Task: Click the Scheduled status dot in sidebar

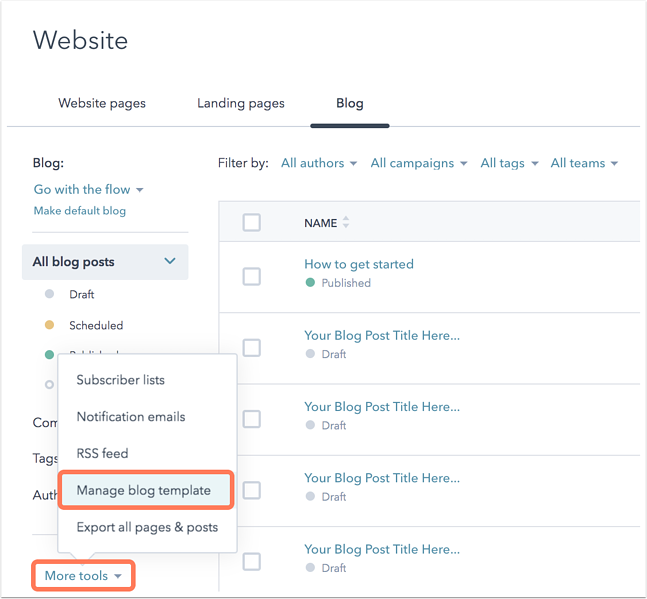Action: tap(50, 325)
